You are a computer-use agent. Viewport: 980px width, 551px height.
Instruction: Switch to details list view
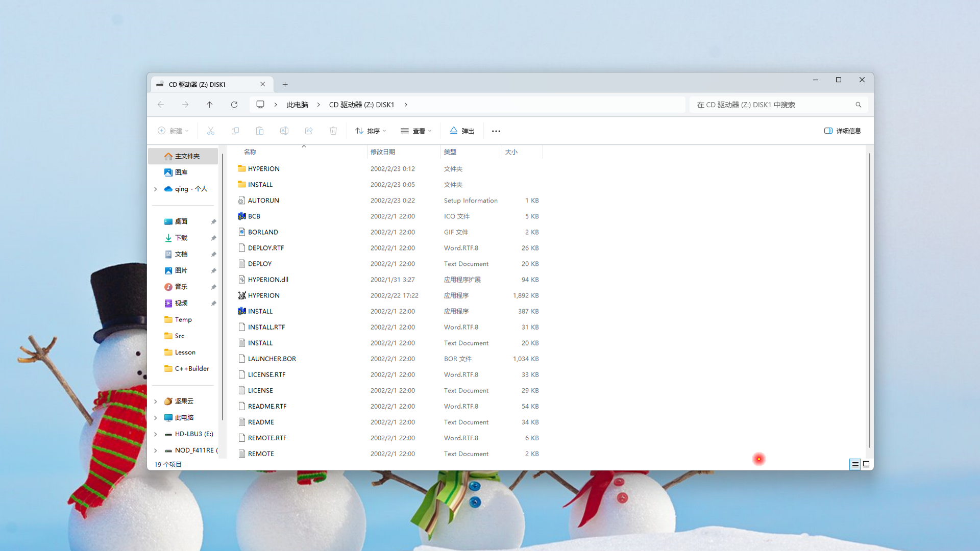tap(855, 464)
